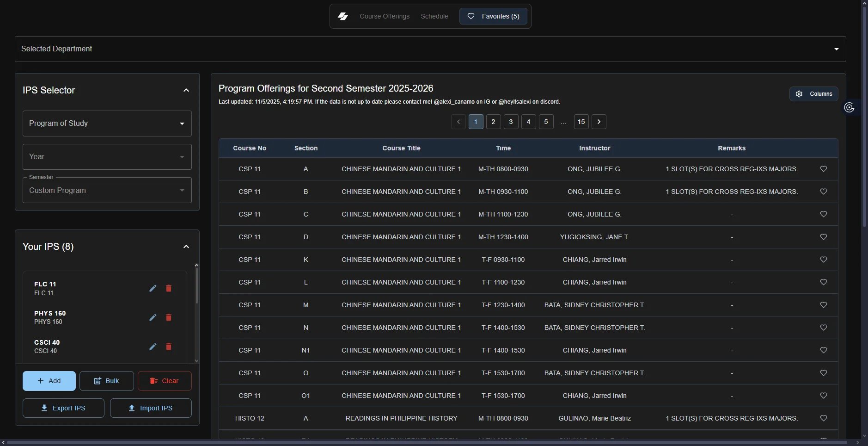Screen dimensions: 868x446
Task: Open the Favorites (5) tab
Action: tap(493, 16)
